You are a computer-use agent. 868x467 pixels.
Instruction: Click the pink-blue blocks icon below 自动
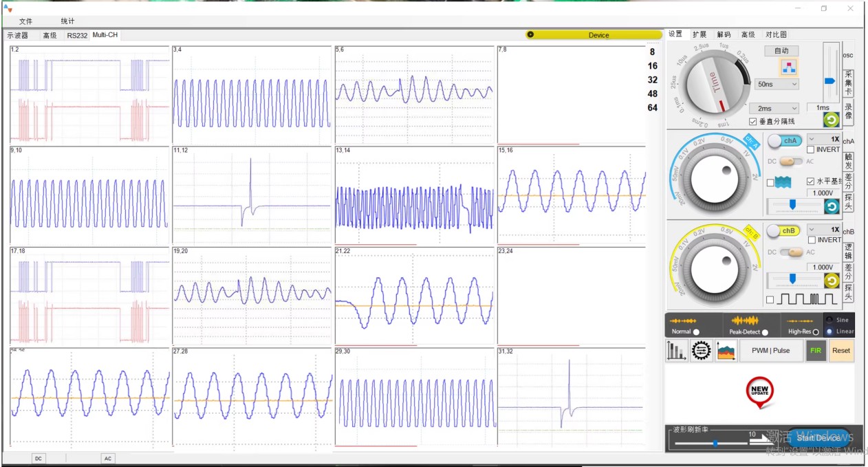point(788,67)
